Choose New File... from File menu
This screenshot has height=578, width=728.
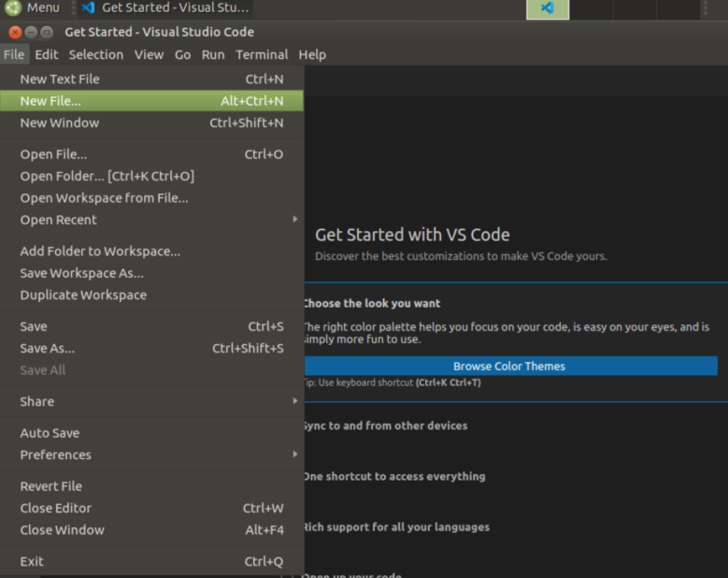pos(50,101)
